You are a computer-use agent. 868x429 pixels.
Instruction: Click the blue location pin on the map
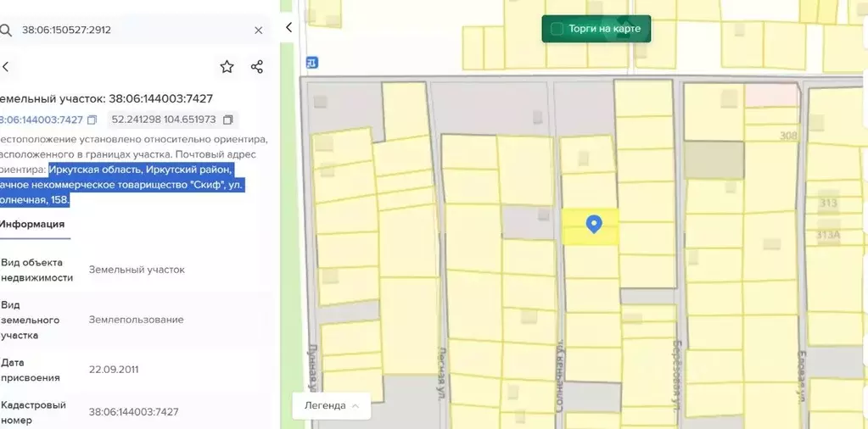594,224
